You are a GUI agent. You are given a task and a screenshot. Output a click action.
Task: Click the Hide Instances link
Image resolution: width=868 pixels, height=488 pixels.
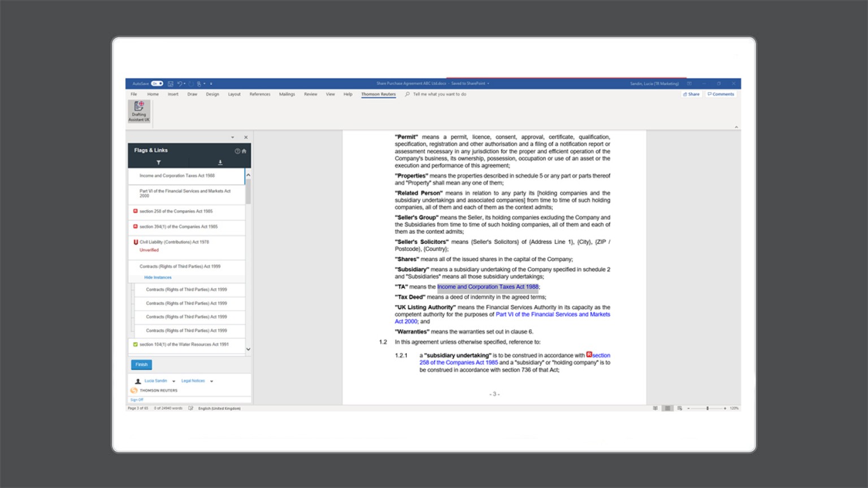[x=157, y=277]
